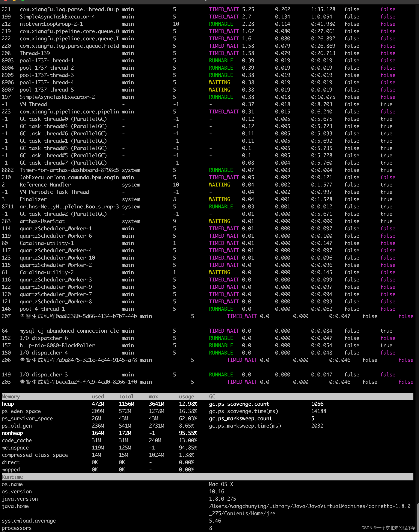Click the VM Thread entry
This screenshot has width=419, height=532.
pyautogui.click(x=33, y=104)
